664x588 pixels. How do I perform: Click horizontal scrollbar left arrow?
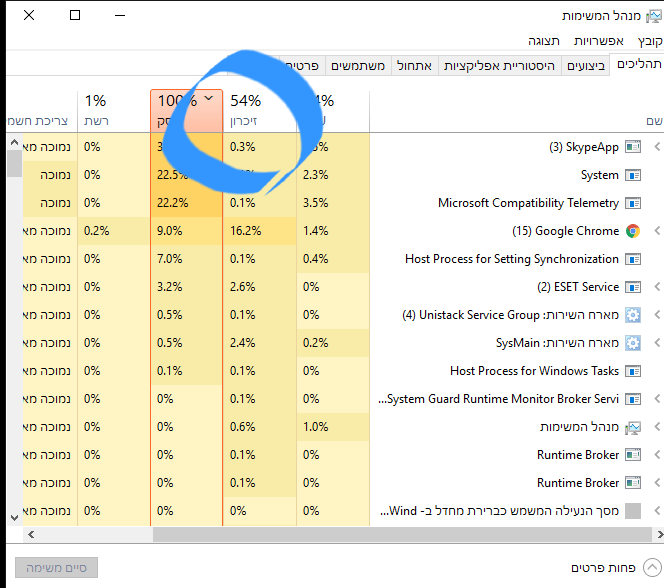pos(31,535)
